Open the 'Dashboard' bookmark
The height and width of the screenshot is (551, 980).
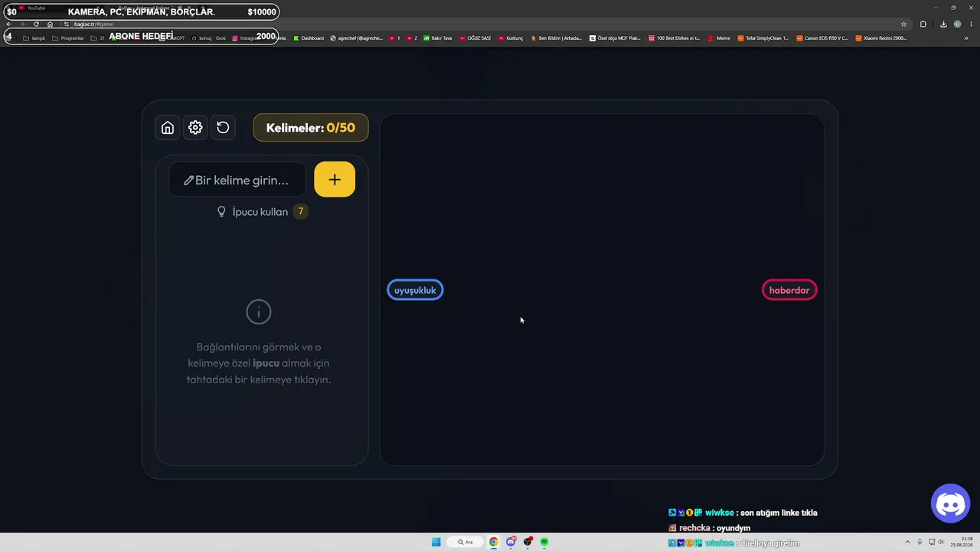(x=309, y=38)
